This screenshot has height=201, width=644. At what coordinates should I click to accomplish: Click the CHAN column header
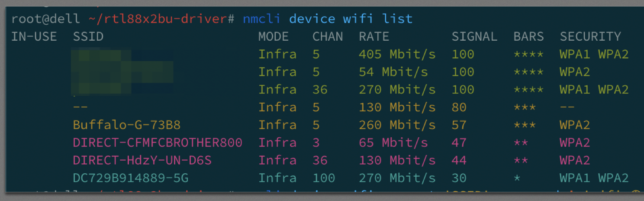(328, 36)
